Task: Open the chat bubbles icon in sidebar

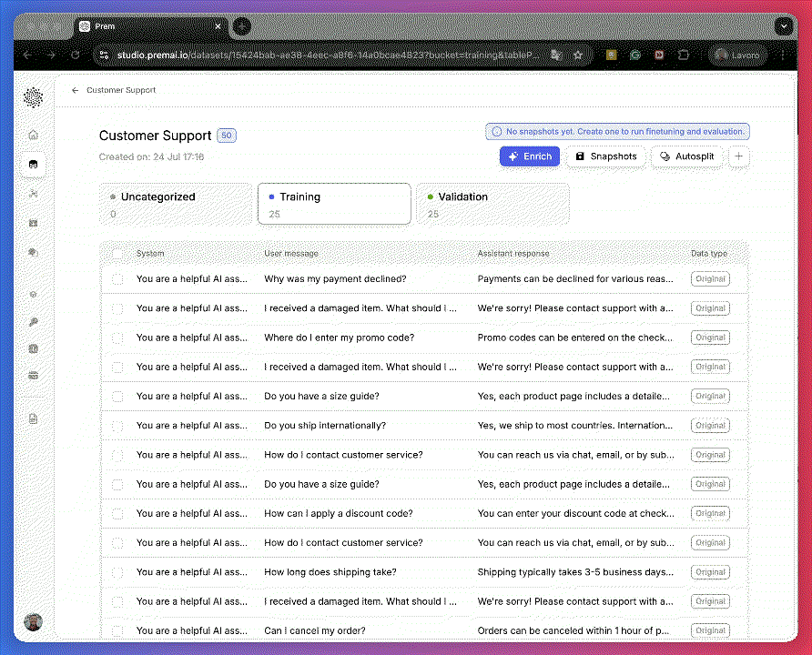Action: (x=33, y=253)
